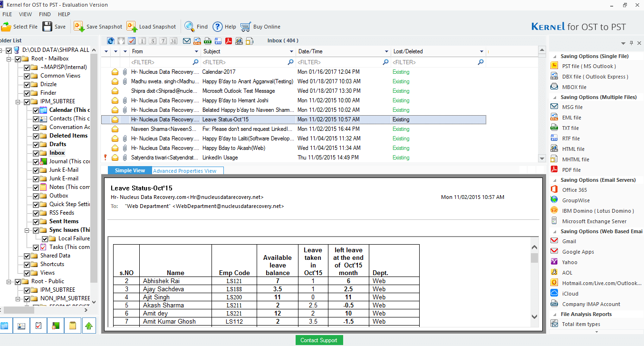Choose the MBOX file saving option
The height and width of the screenshot is (346, 644).
(574, 87)
